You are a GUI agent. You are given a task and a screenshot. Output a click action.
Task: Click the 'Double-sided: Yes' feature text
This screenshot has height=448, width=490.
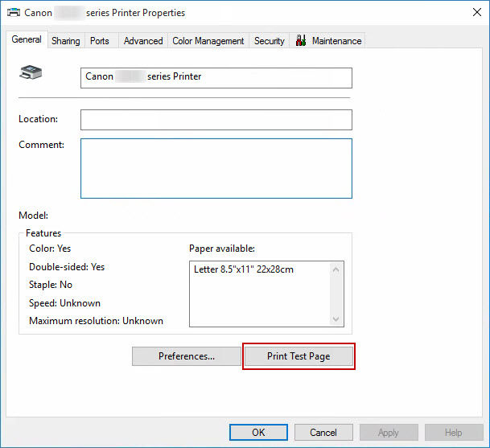(67, 267)
